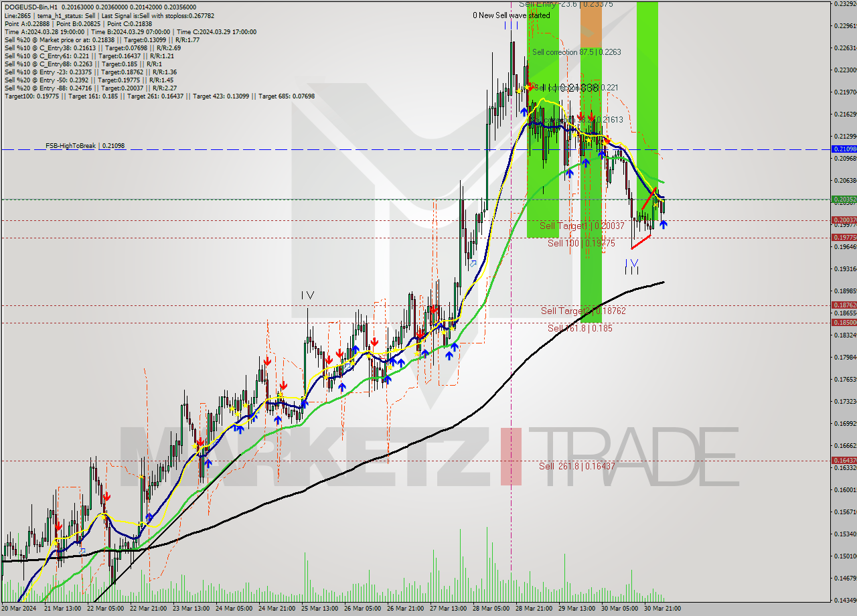Click the '20 Mar 2024' time axis label

20,609
